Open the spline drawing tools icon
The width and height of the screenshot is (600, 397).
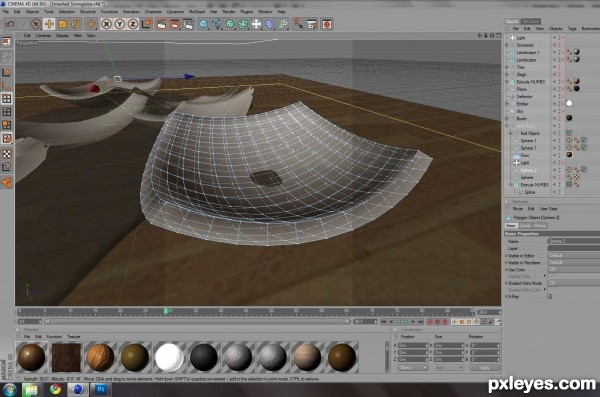[217, 25]
